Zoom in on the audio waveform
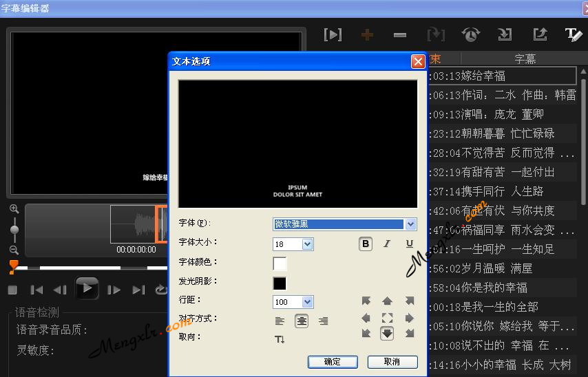 pos(14,208)
